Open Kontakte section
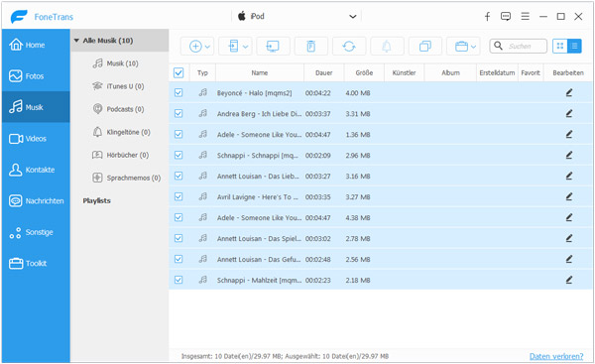Image resolution: width=595 pixels, height=364 pixels. [x=36, y=170]
